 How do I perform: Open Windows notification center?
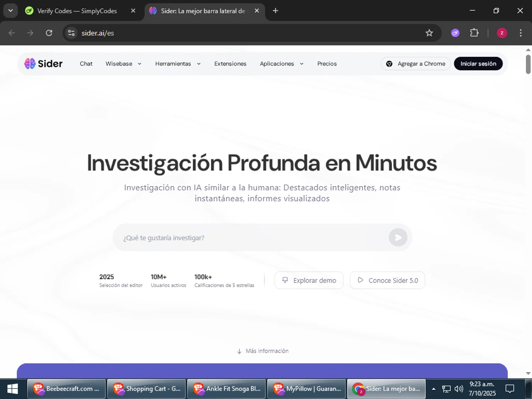510,389
